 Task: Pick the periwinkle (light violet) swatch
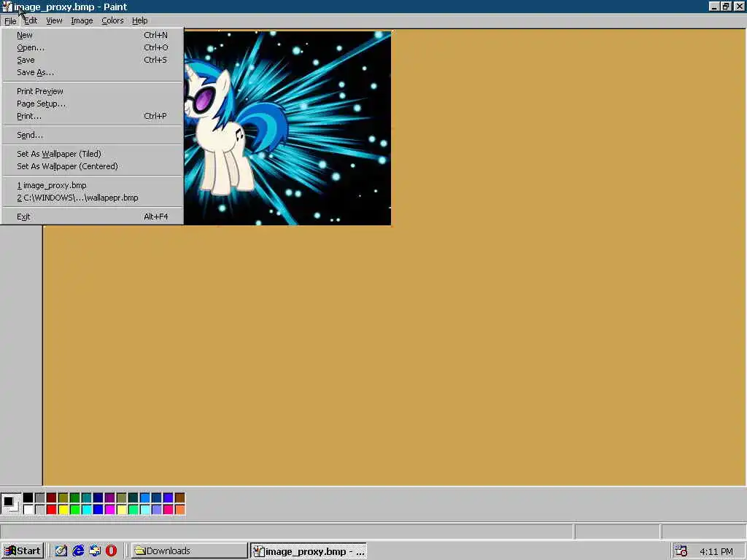(157, 510)
